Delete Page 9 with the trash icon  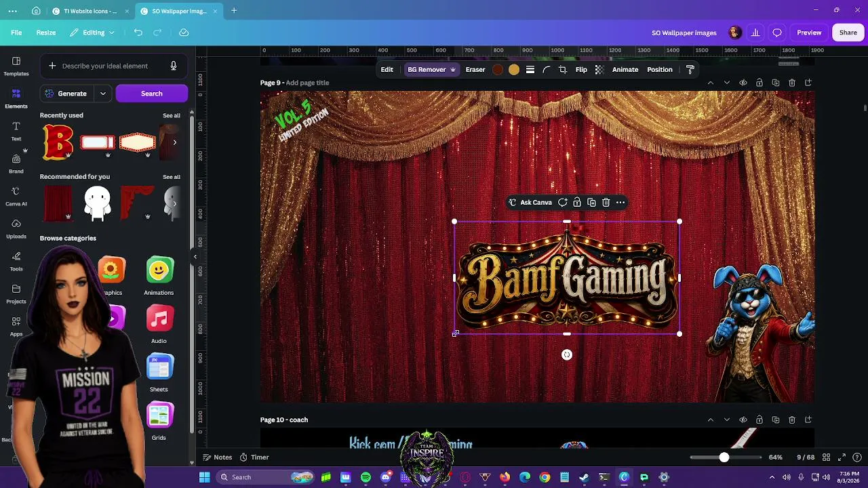(792, 83)
